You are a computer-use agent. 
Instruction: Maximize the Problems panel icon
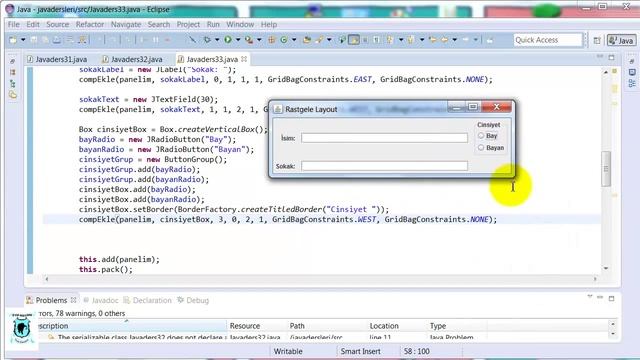(611, 299)
